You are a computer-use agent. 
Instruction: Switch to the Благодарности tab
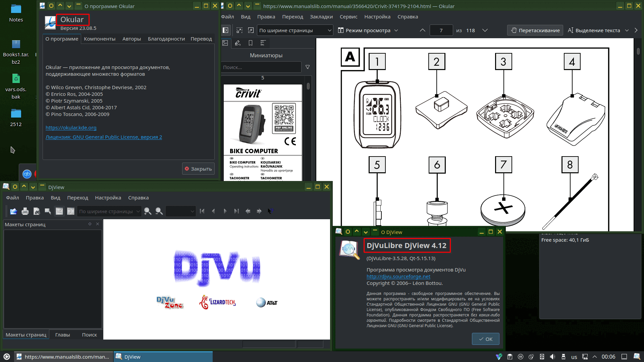tap(166, 39)
